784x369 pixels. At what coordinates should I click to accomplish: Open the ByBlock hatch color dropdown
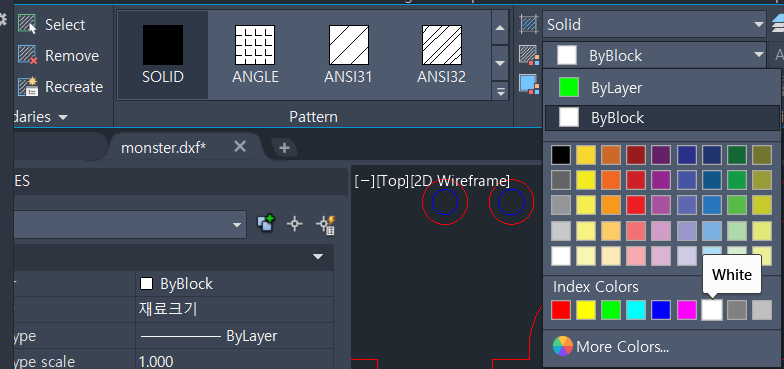coord(654,55)
